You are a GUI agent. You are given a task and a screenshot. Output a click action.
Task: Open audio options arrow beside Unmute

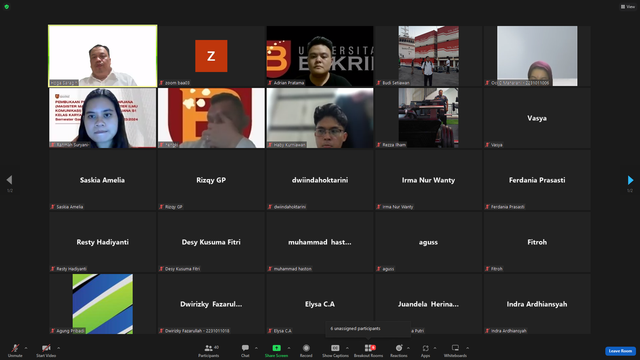26,348
